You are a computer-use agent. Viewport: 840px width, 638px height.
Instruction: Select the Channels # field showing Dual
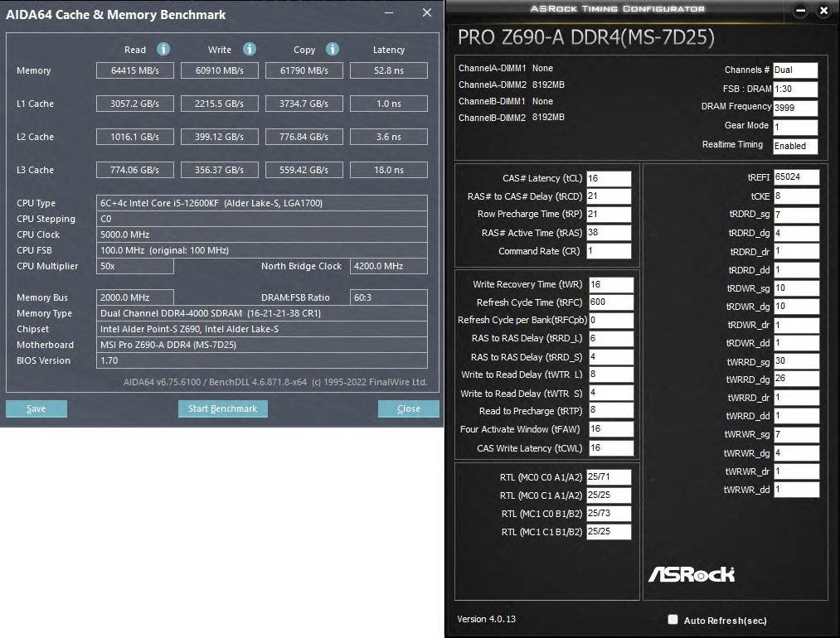[795, 70]
